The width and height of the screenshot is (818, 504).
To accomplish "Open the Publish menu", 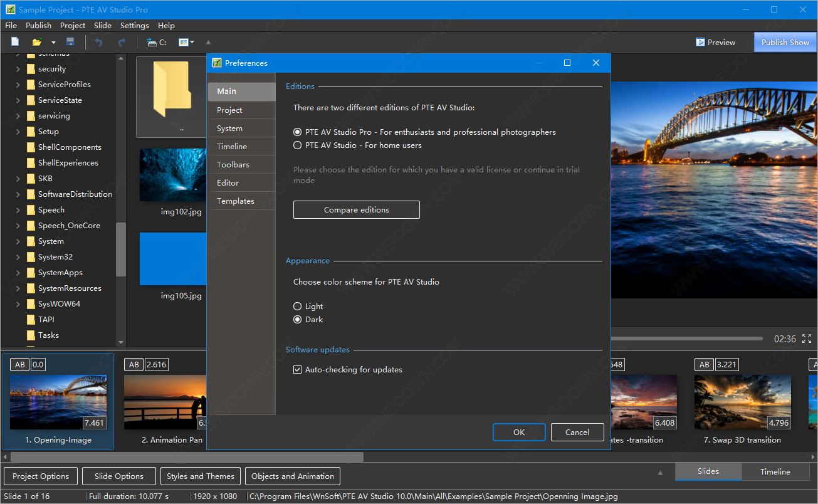I will click(38, 26).
